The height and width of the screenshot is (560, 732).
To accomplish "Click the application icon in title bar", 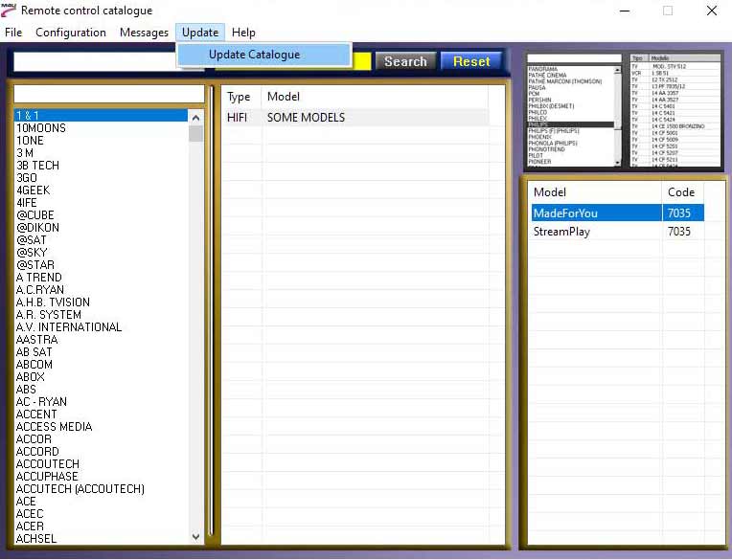I will pyautogui.click(x=10, y=11).
